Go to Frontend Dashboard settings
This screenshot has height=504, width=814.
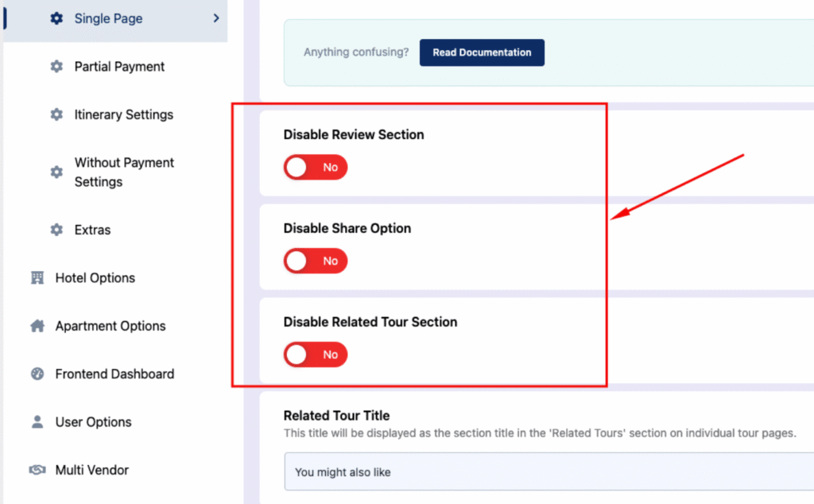(x=115, y=374)
